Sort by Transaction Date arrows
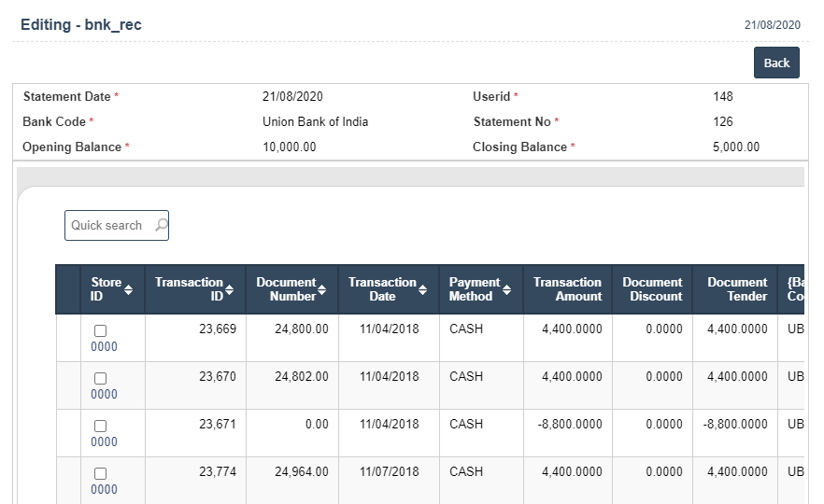824x504 pixels. 422,289
